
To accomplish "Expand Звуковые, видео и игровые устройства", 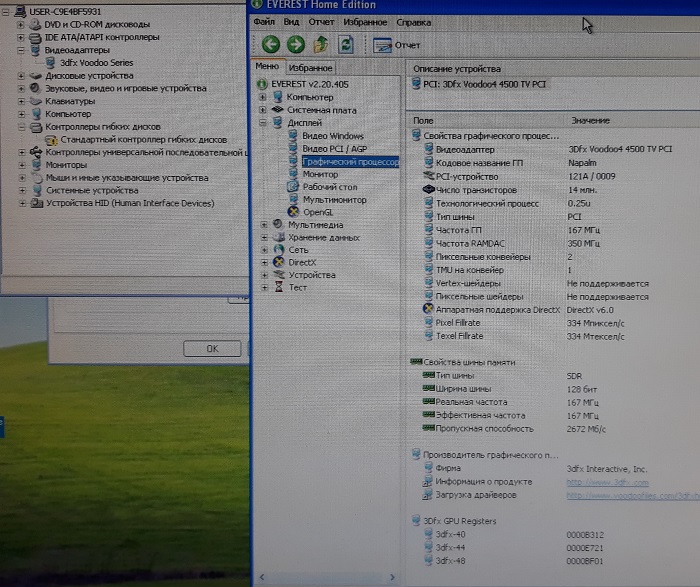I will [21, 88].
